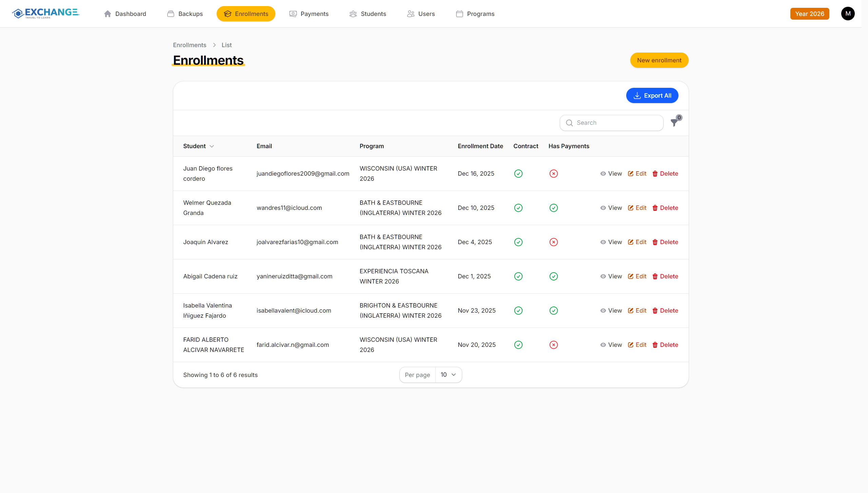Expand the Enrollments breadcrumb
This screenshot has height=493, width=868.
[189, 45]
